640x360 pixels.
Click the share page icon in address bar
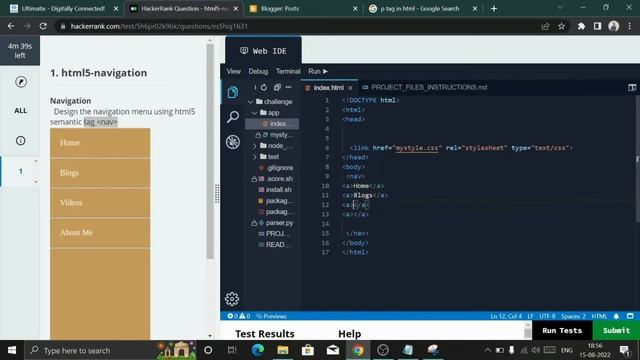click(x=545, y=26)
